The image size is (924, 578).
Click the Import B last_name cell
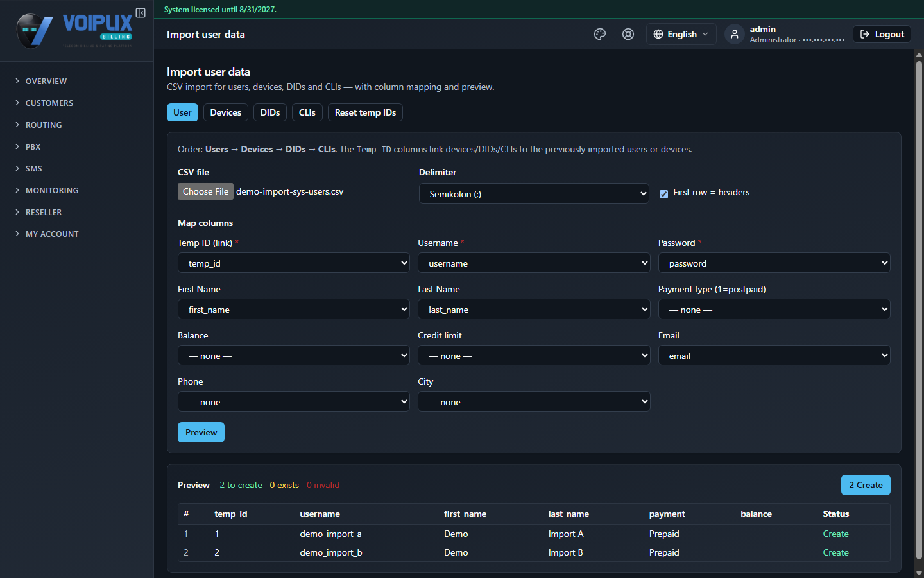point(565,552)
